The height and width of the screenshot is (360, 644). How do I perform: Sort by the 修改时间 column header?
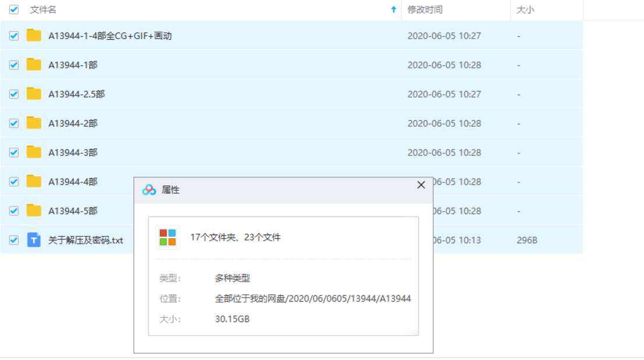425,10
